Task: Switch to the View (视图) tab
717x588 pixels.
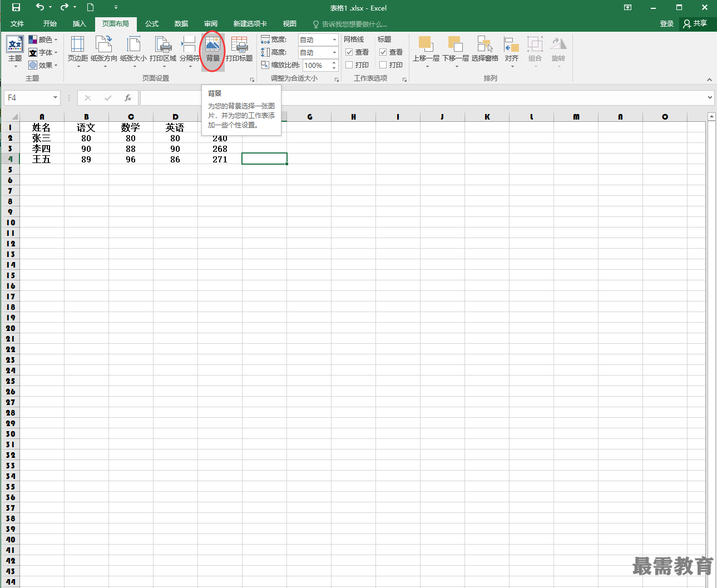Action: [290, 24]
